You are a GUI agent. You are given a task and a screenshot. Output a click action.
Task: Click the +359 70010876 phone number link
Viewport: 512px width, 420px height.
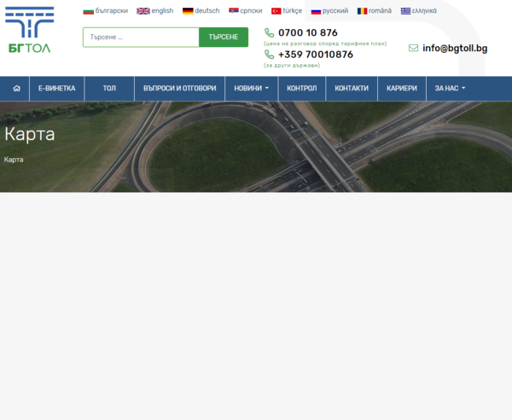(x=316, y=55)
